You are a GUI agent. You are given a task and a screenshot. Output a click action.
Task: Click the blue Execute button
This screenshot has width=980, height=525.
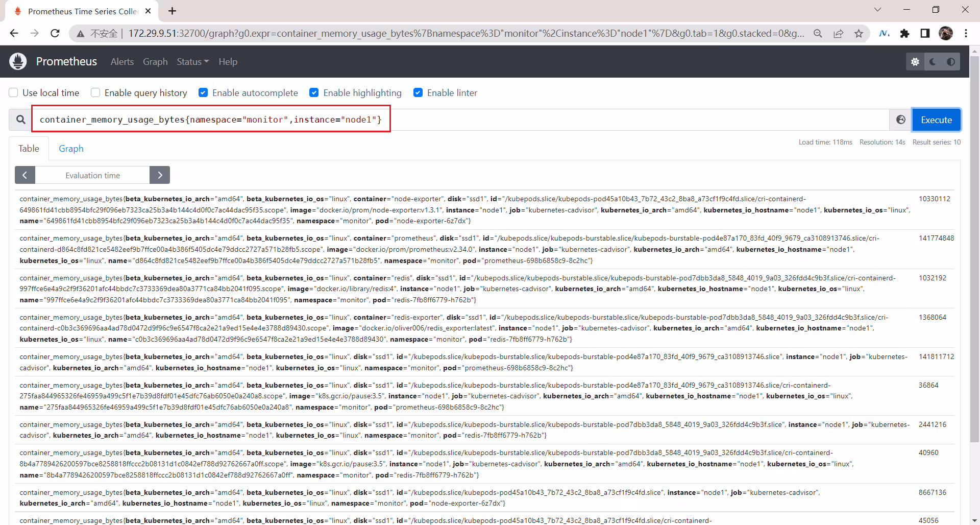(x=936, y=120)
